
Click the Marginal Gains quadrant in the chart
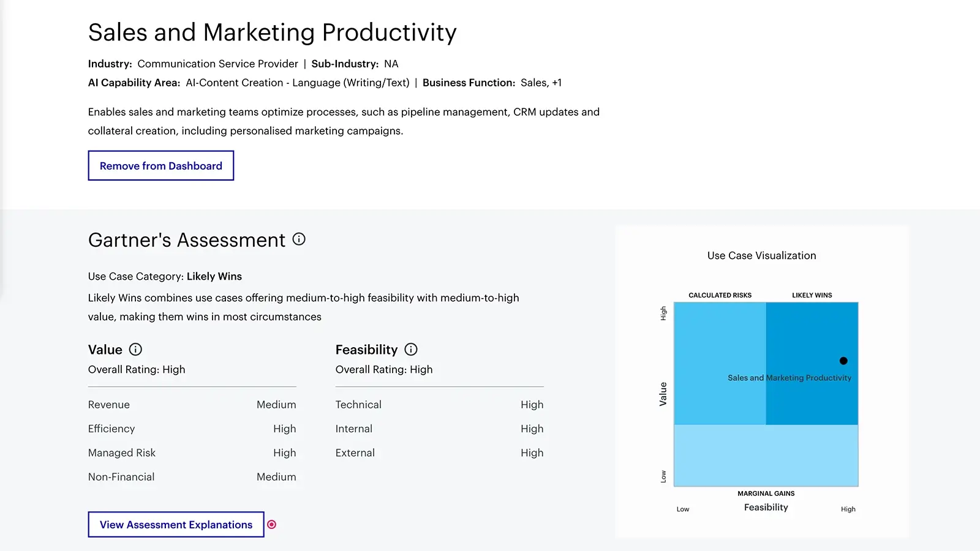pyautogui.click(x=766, y=454)
